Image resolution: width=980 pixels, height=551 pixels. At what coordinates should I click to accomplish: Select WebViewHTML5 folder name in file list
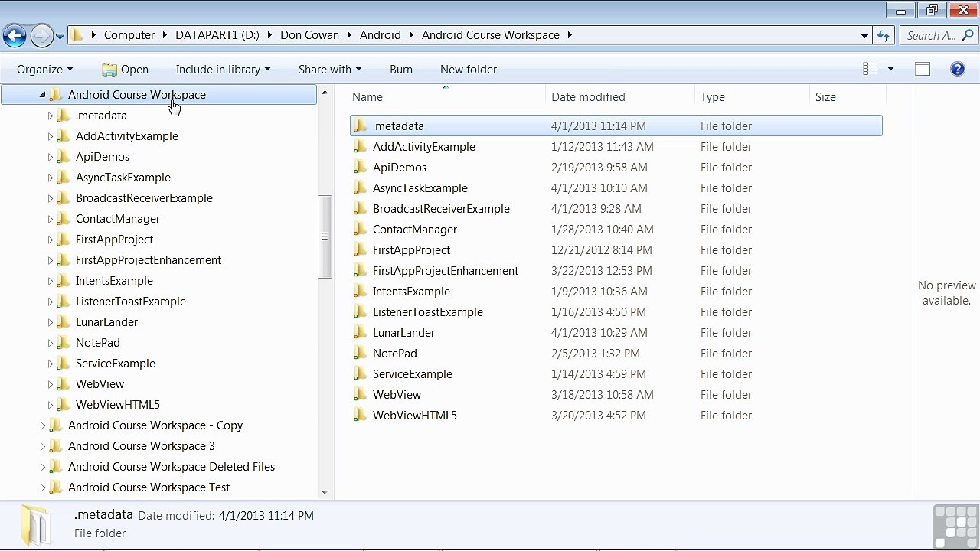pyautogui.click(x=414, y=416)
